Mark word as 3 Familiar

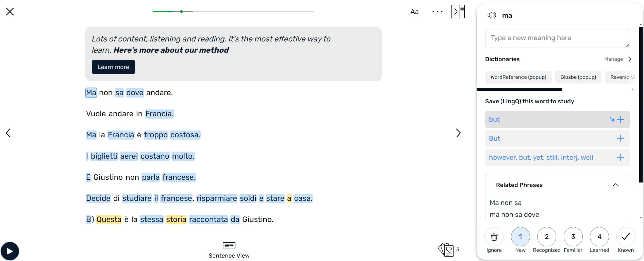point(573,237)
